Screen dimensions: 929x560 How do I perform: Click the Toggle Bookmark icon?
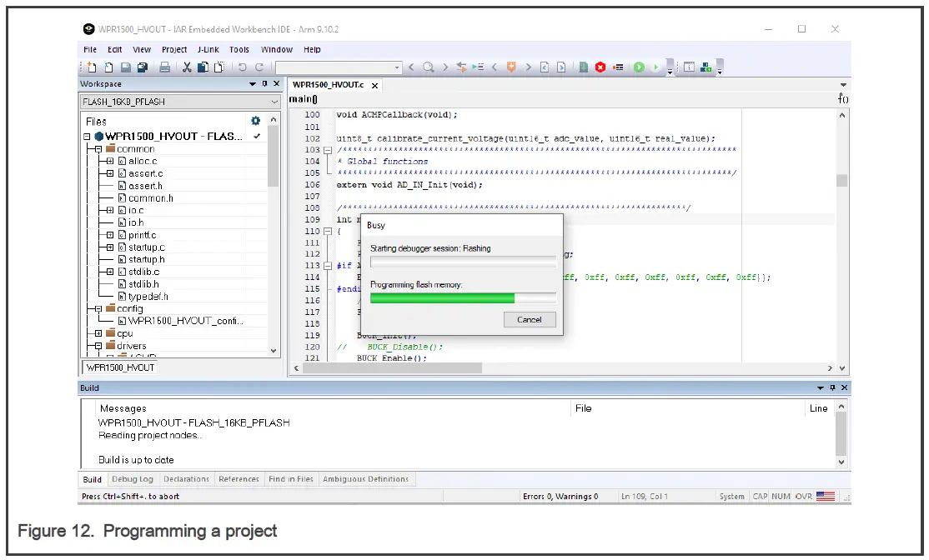(511, 67)
